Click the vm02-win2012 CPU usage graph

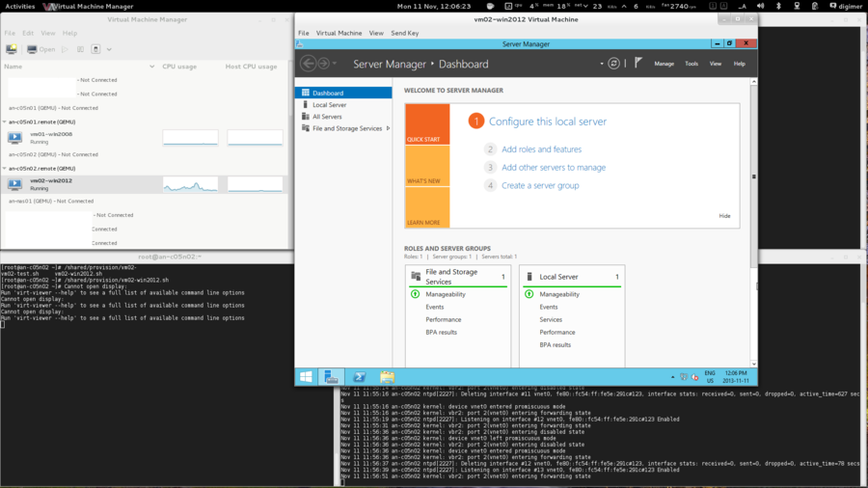pos(190,184)
